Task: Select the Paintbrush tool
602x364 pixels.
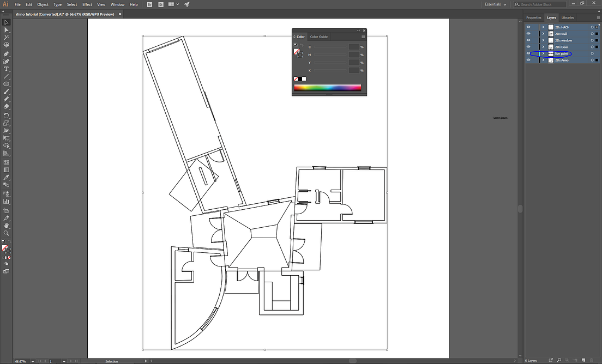Action: click(6, 92)
